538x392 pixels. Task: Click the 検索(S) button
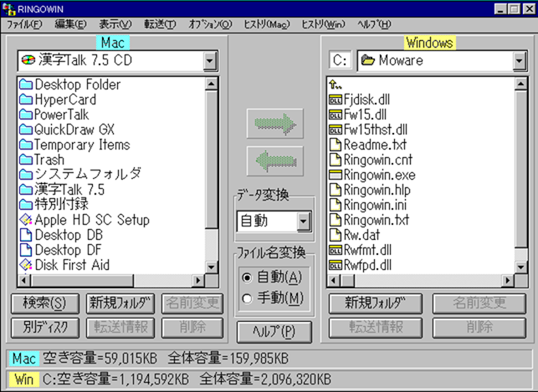[46, 303]
